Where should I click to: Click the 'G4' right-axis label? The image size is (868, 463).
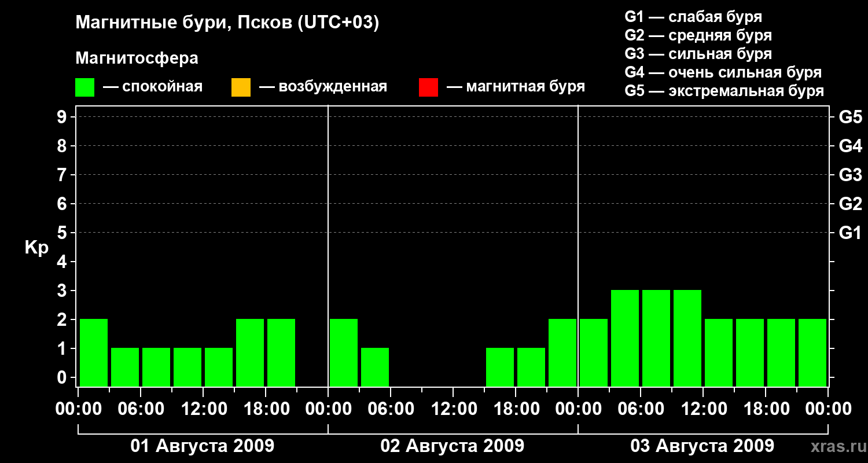click(x=851, y=146)
